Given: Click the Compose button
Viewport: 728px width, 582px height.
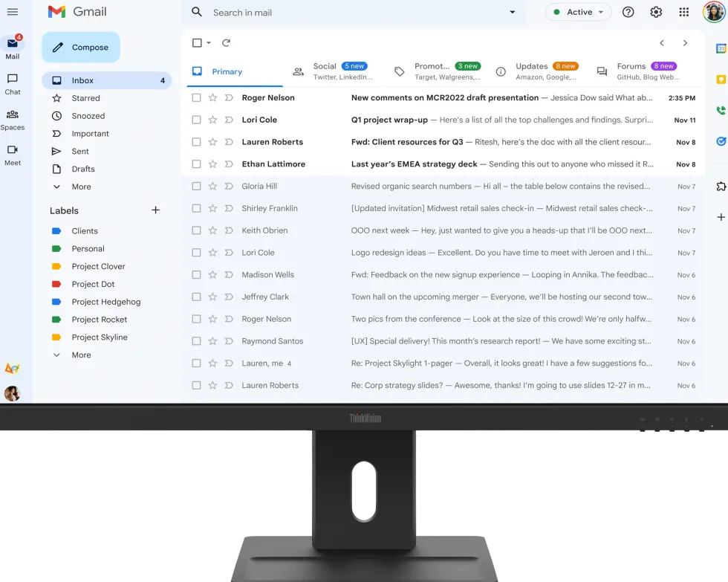Looking at the screenshot, I should point(81,47).
